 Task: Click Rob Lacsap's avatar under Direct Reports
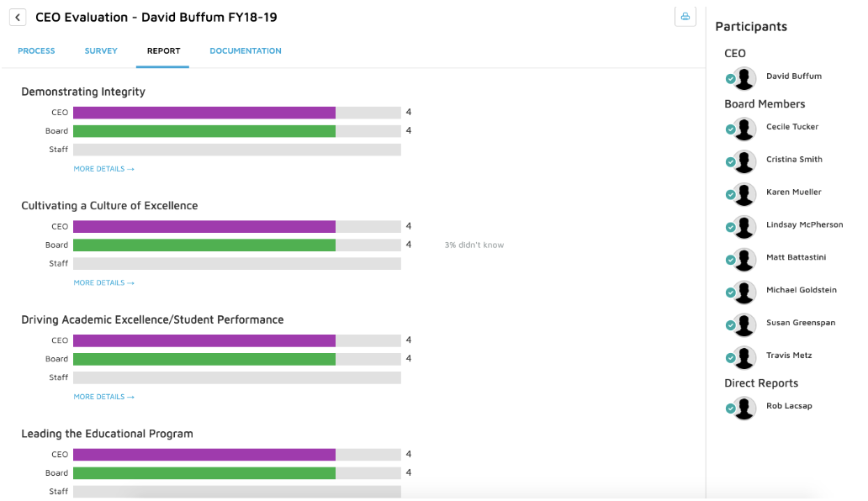coord(741,408)
